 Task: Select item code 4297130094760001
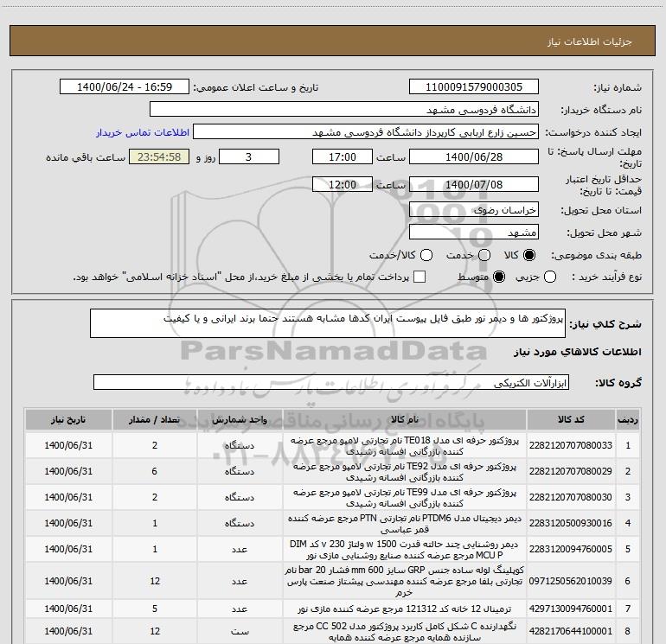click(571, 609)
